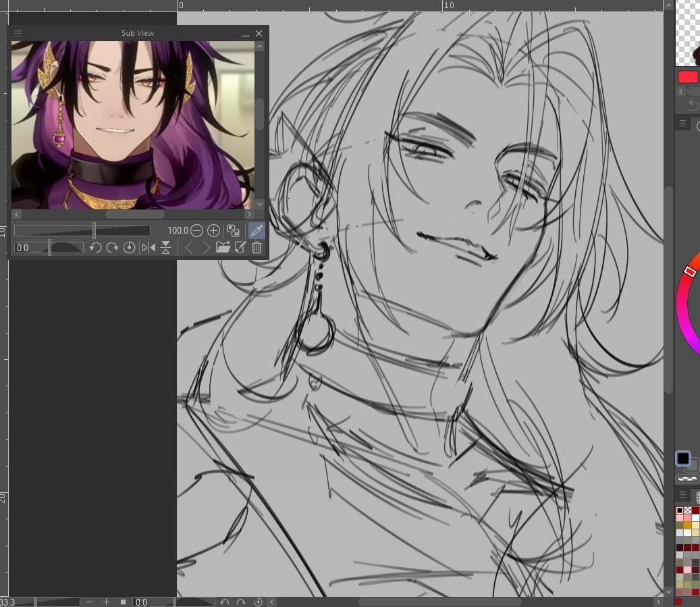
Task: Click the left arrow on right panel
Action: 681,91
